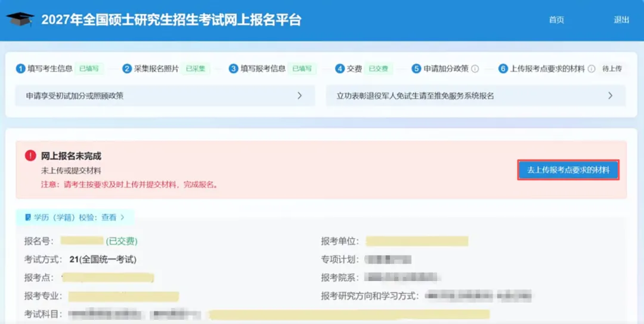Image resolution: width=644 pixels, height=324 pixels.
Task: Click the 已填写 tag after 填写报考信息
Action: (x=302, y=69)
